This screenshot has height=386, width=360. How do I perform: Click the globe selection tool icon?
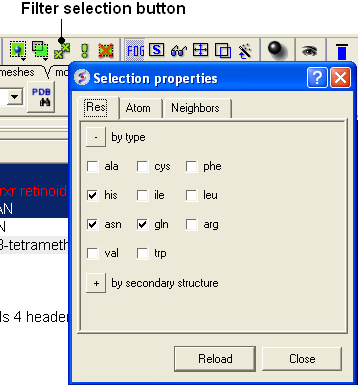click(18, 51)
